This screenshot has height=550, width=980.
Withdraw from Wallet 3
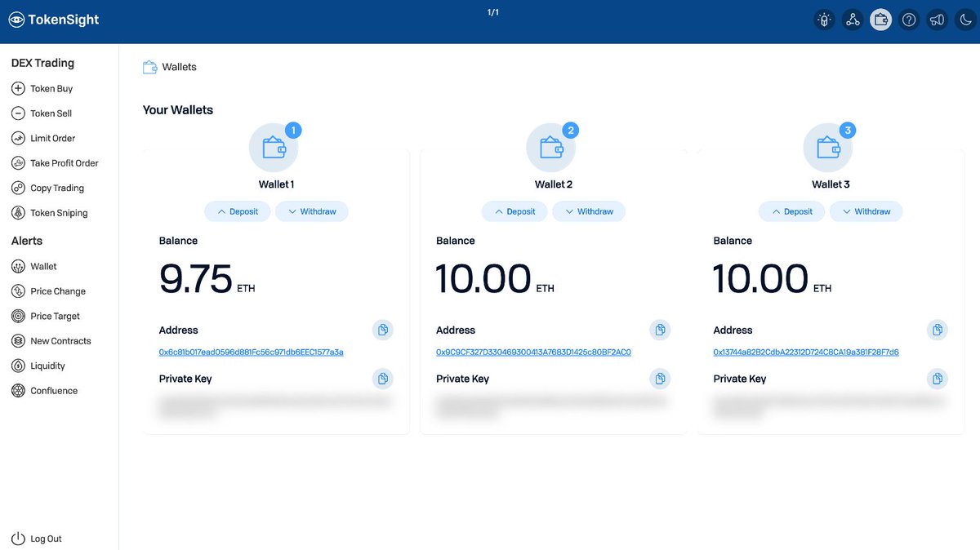point(866,211)
